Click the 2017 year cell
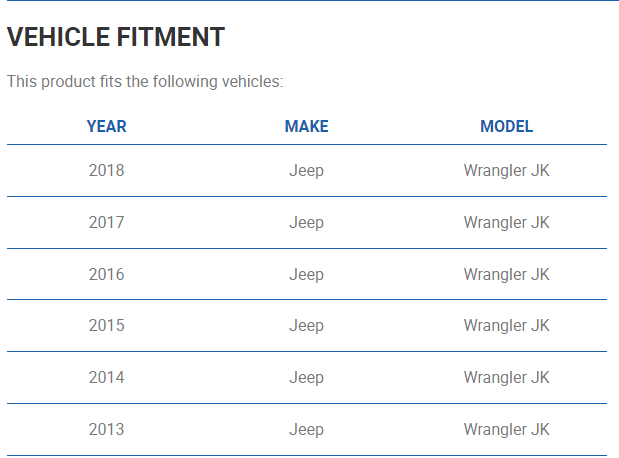This screenshot has height=458, width=619. [107, 223]
